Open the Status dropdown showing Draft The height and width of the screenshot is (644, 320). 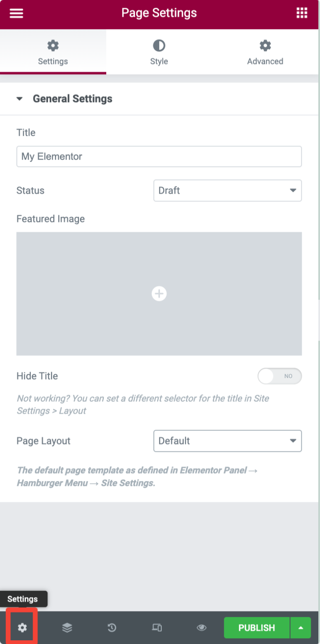tap(227, 190)
